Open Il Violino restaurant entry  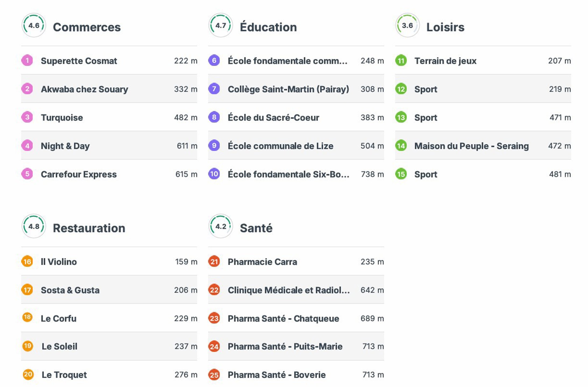coord(59,262)
